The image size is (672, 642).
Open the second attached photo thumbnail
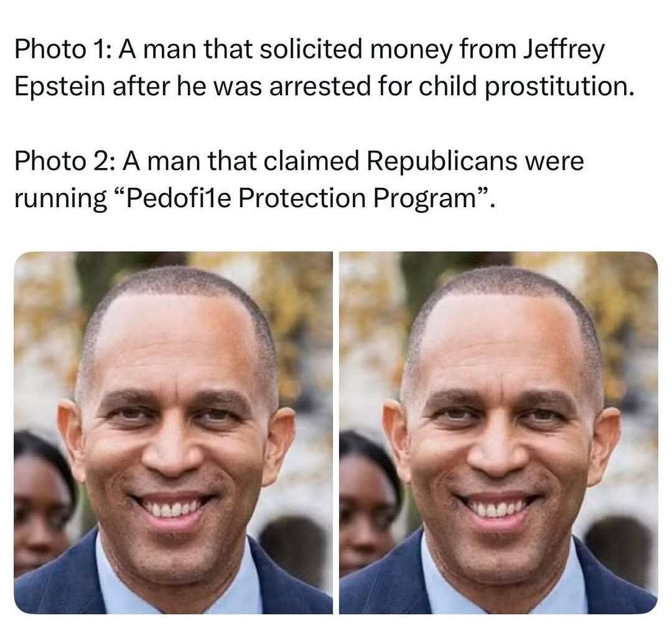pyautogui.click(x=498, y=432)
